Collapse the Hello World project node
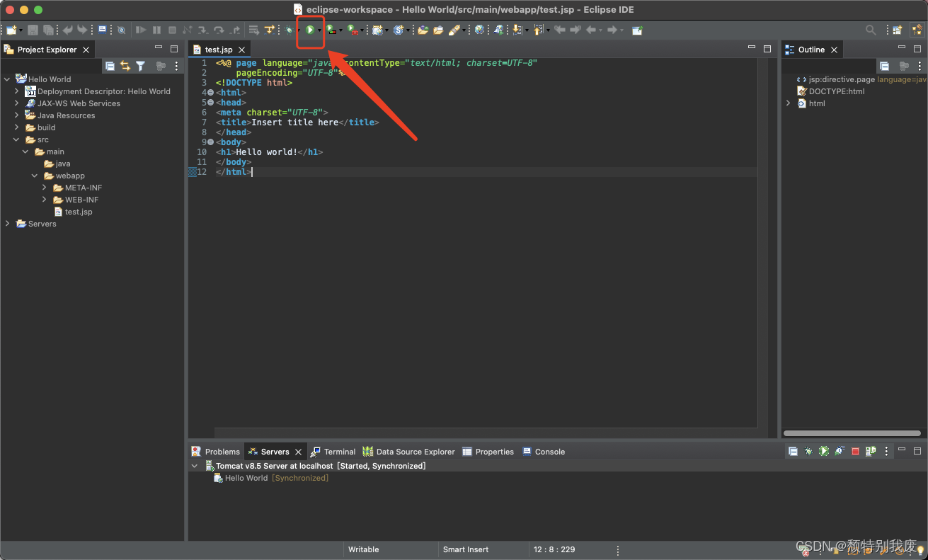928x560 pixels. pos(7,79)
